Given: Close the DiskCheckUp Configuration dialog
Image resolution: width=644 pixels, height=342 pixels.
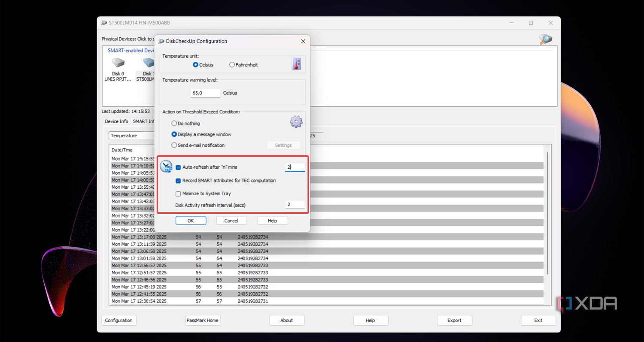Looking at the screenshot, I should [303, 41].
